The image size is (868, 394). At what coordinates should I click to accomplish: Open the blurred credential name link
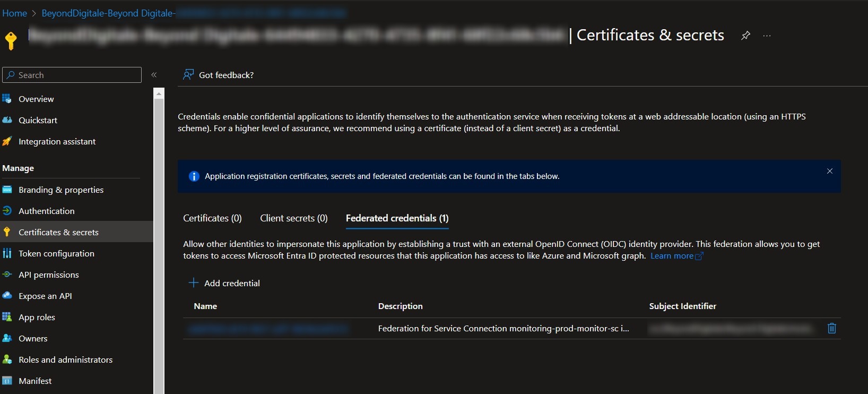coord(268,329)
